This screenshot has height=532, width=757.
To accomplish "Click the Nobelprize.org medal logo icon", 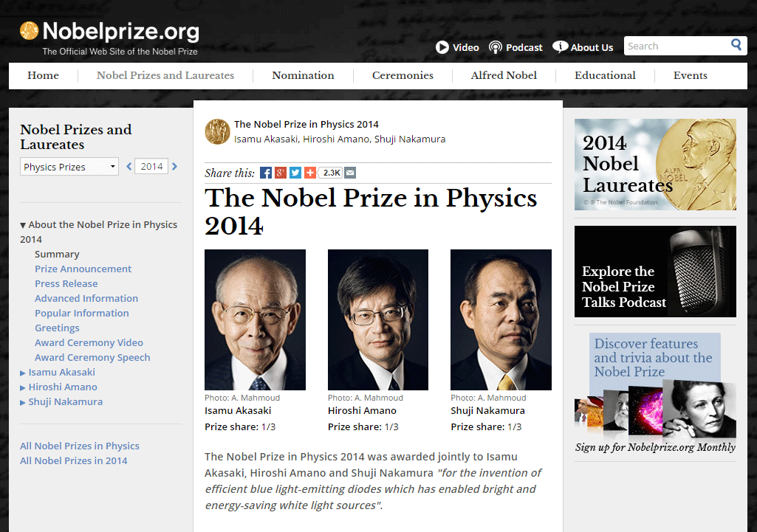I will [x=29, y=31].
